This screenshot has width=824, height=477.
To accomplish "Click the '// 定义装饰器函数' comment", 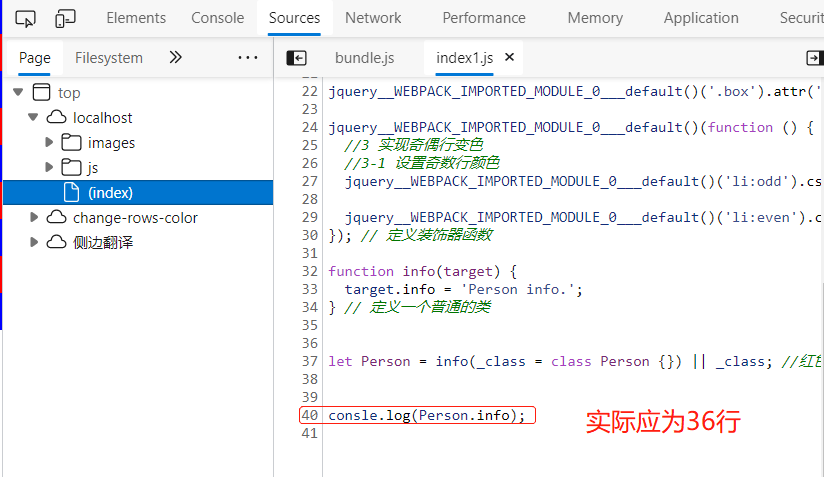I will coord(427,235).
